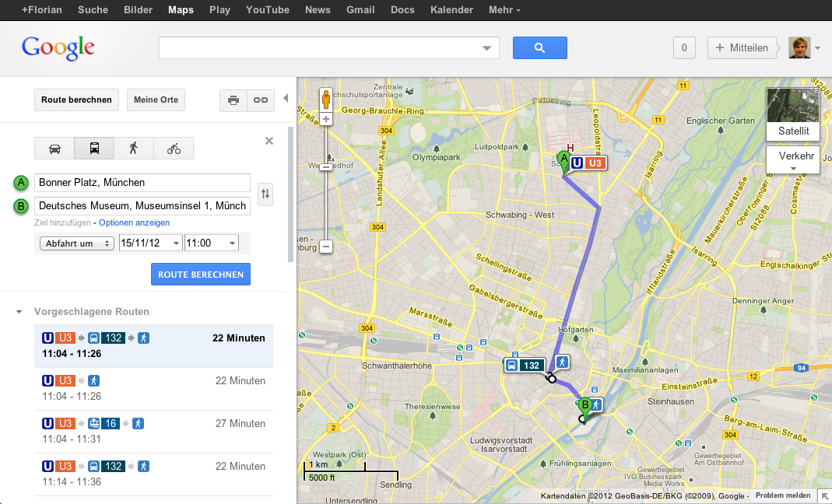Viewport: 832px width, 504px height.
Task: Open Mehr menu in top bar
Action: 504,9
